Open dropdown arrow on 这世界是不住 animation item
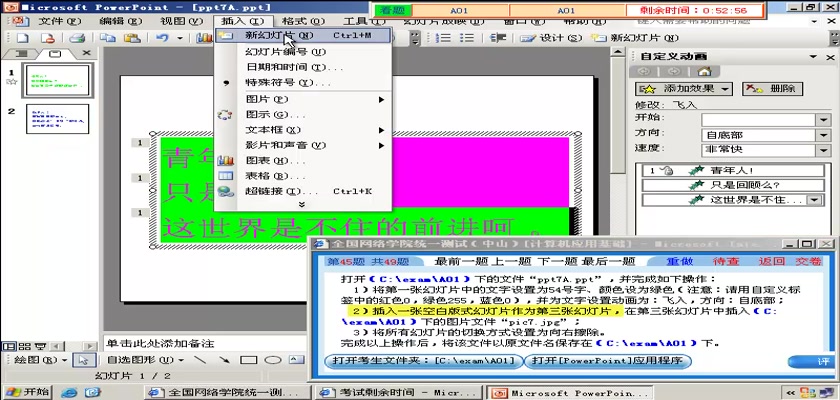 point(814,200)
